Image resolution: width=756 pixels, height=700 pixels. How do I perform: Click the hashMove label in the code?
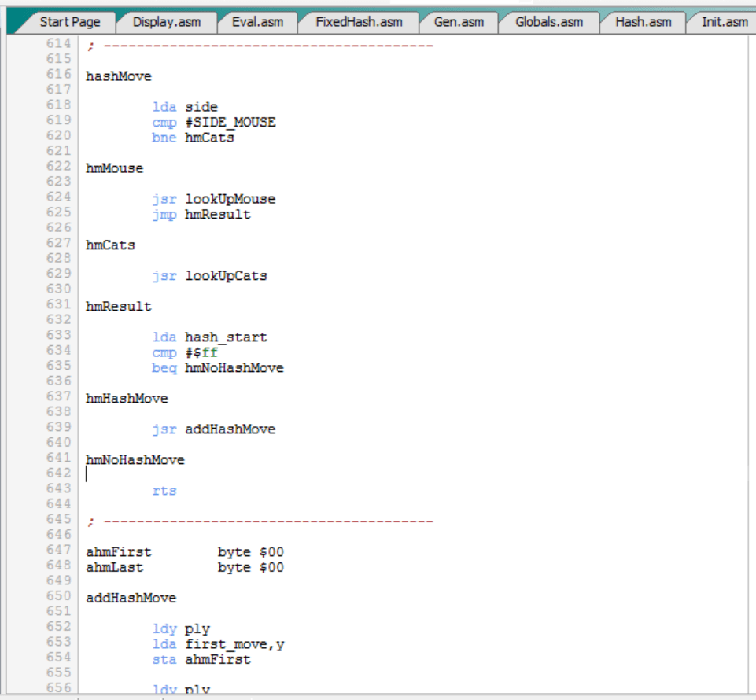tap(119, 76)
